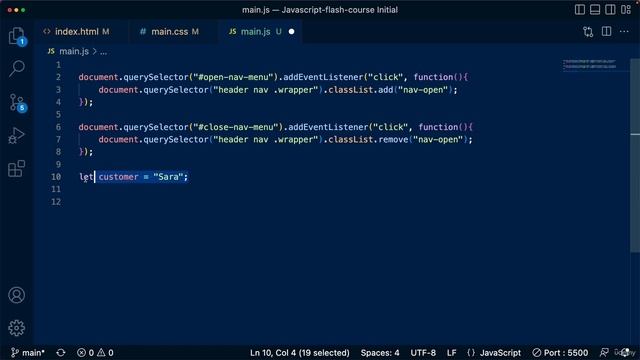This screenshot has height=360, width=640.
Task: Click the customer variable on line 10
Action: (x=118, y=177)
